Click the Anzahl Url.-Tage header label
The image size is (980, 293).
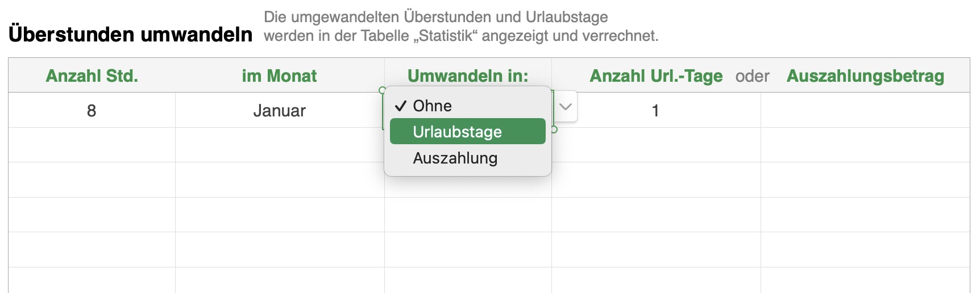pos(656,76)
